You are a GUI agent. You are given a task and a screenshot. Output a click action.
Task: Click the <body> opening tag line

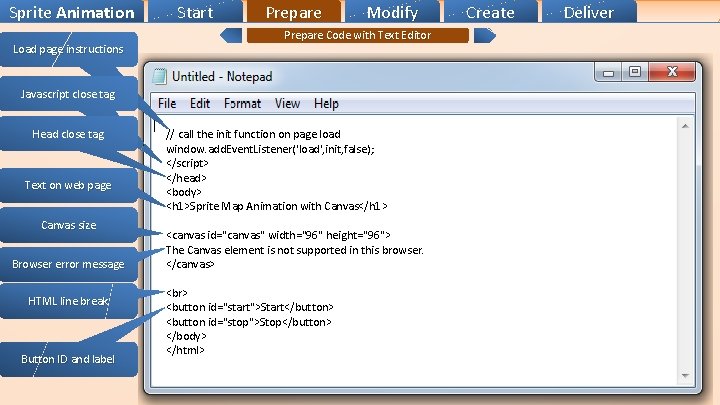click(184, 192)
